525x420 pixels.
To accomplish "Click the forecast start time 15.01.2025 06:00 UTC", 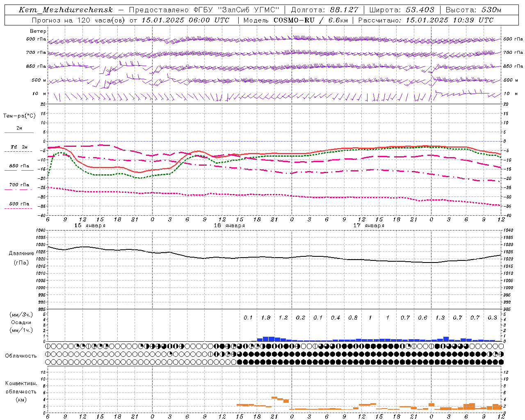I will pyautogui.click(x=185, y=20).
